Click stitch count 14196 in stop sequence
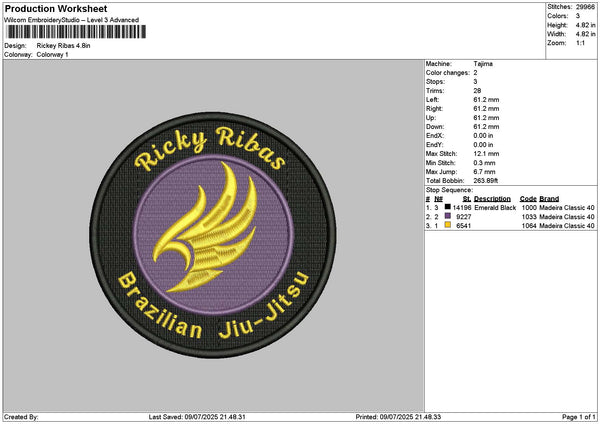Viewport: 600px width, 424px height. [x=462, y=208]
